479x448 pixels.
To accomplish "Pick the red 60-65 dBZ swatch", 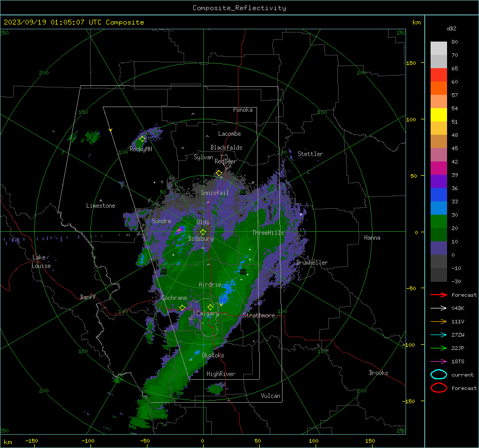I will point(439,75).
